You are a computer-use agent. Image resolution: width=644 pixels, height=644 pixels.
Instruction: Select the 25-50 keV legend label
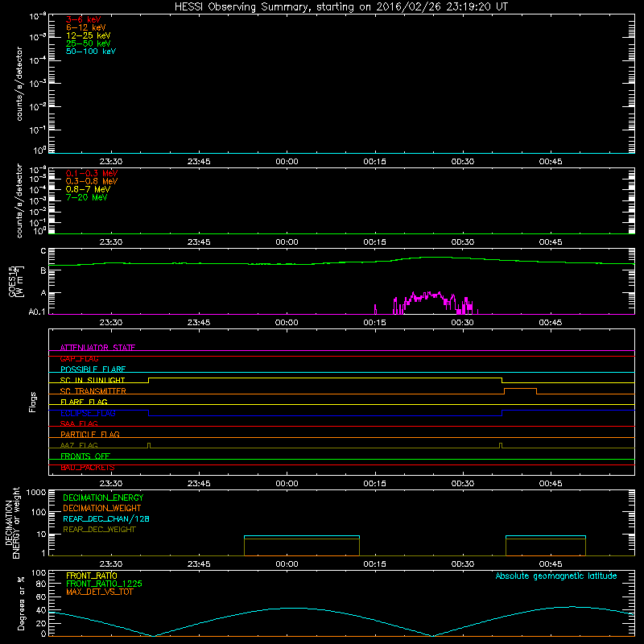[x=88, y=43]
